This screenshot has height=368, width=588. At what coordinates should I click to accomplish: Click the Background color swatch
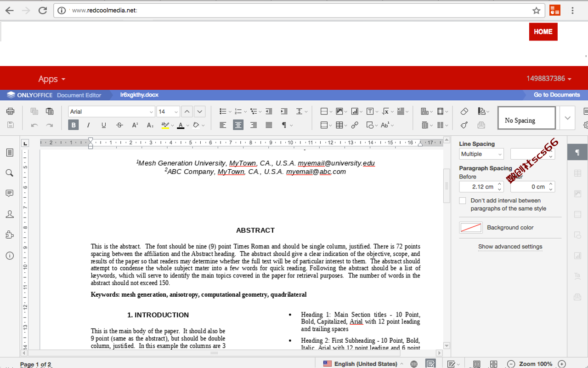click(x=471, y=228)
